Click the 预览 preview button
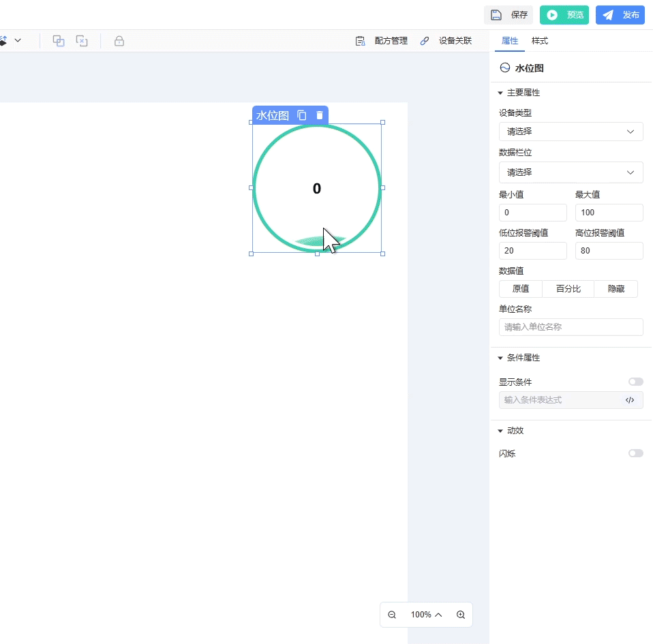The height and width of the screenshot is (644, 653). click(x=564, y=15)
